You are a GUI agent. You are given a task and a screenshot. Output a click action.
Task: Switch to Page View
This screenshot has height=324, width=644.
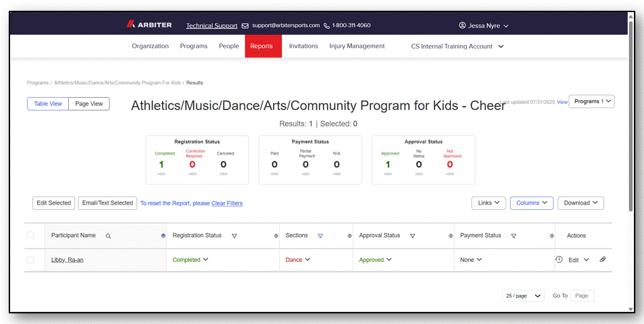click(x=89, y=104)
